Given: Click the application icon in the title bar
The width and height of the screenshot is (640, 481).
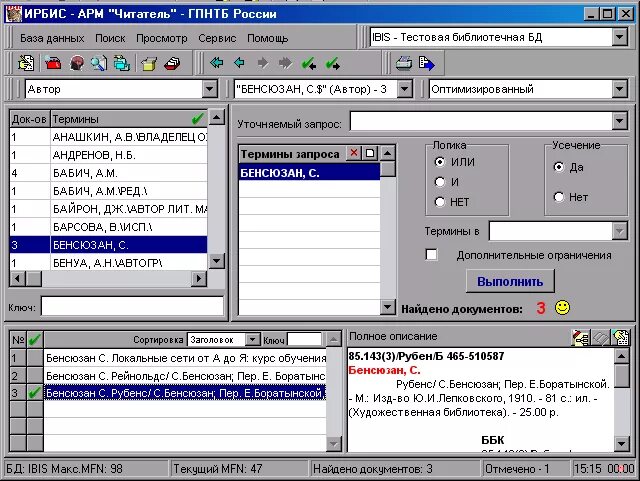Looking at the screenshot, I should pyautogui.click(x=13, y=14).
